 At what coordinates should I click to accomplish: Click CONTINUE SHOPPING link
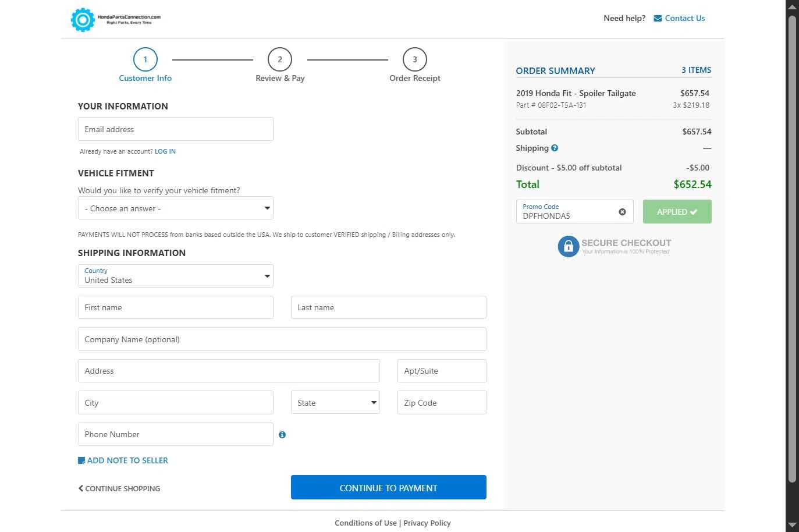tap(123, 489)
